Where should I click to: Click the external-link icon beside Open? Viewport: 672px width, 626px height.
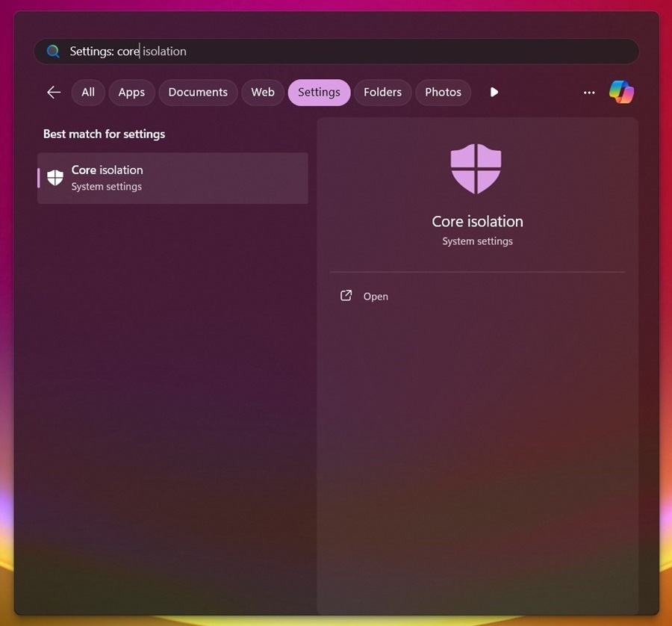[346, 296]
